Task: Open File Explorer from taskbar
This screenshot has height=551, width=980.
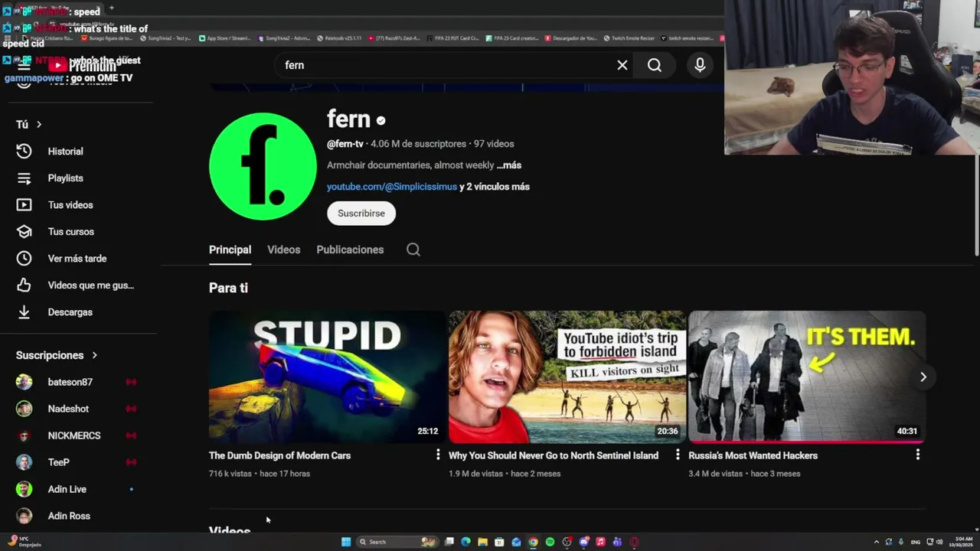Action: (482, 542)
